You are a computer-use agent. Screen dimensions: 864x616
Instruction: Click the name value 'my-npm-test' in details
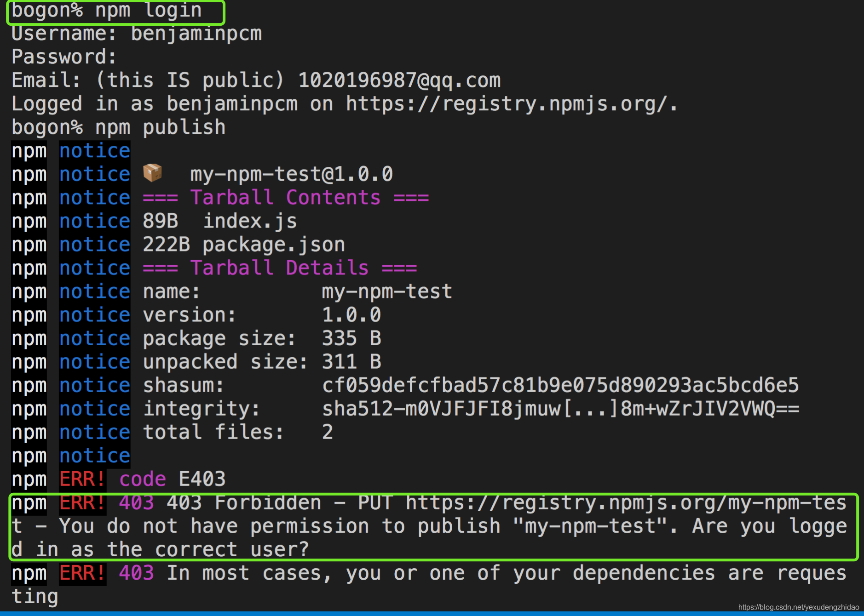(387, 291)
